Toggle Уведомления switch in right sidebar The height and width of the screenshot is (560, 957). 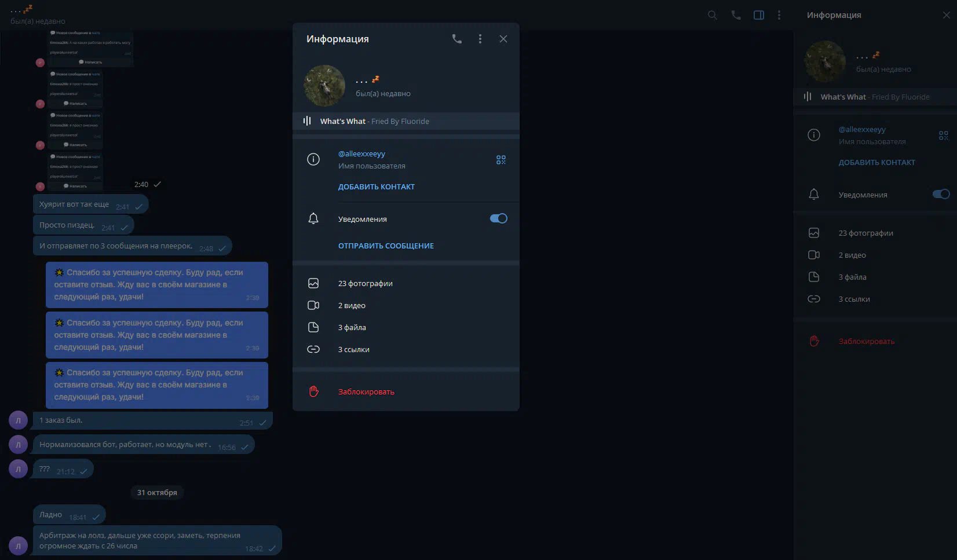click(941, 194)
